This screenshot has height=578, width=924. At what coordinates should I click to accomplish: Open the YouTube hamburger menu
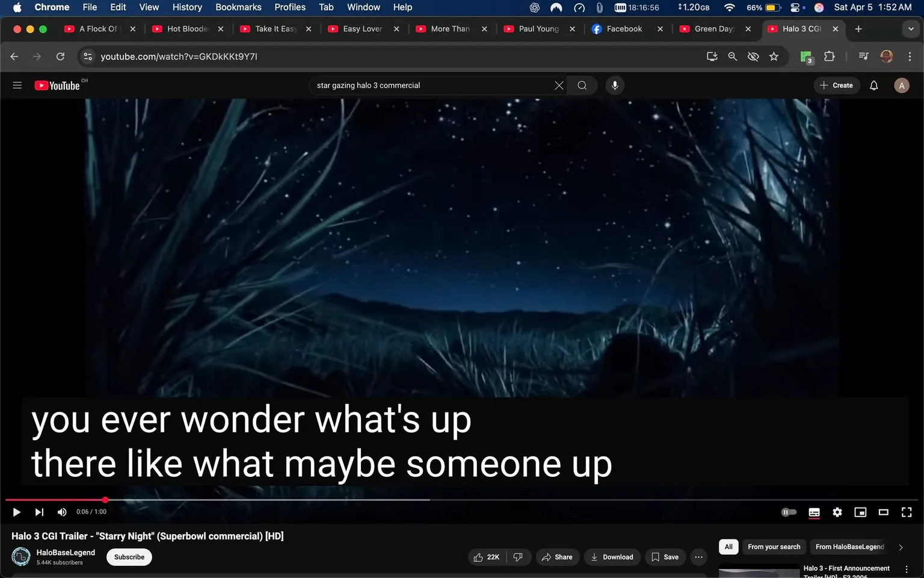tap(17, 85)
